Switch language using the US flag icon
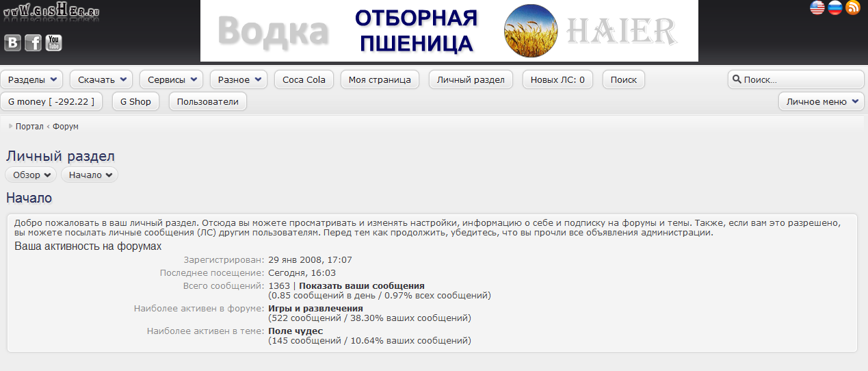 817,8
